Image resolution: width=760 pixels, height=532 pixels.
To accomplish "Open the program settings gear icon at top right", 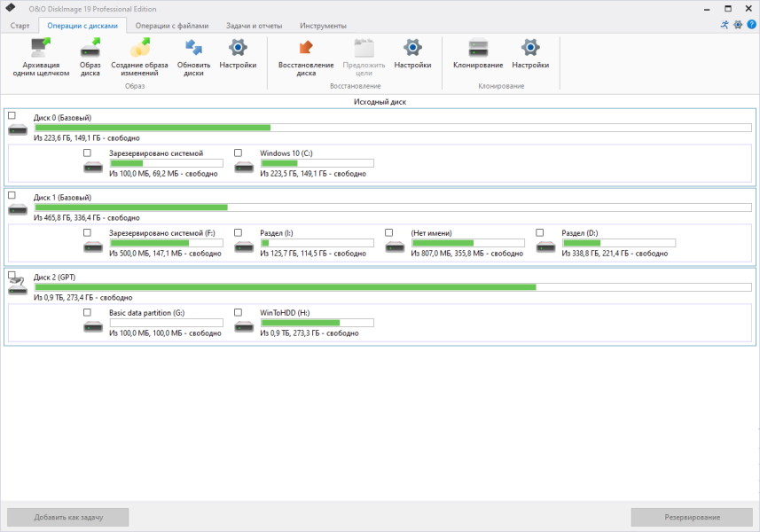I will coord(738,25).
